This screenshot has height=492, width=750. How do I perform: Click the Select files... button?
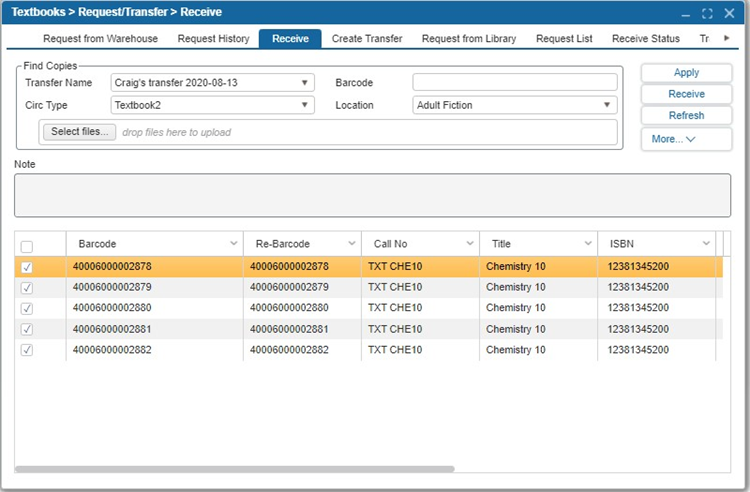(79, 131)
